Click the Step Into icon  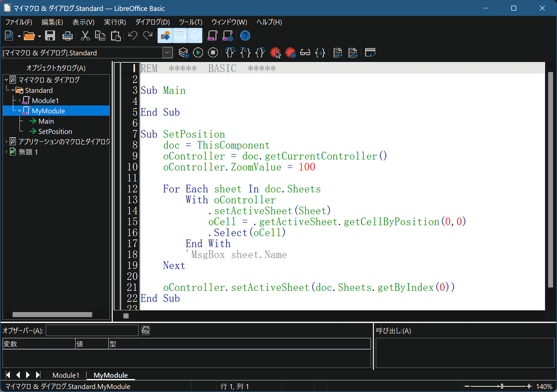tap(246, 53)
